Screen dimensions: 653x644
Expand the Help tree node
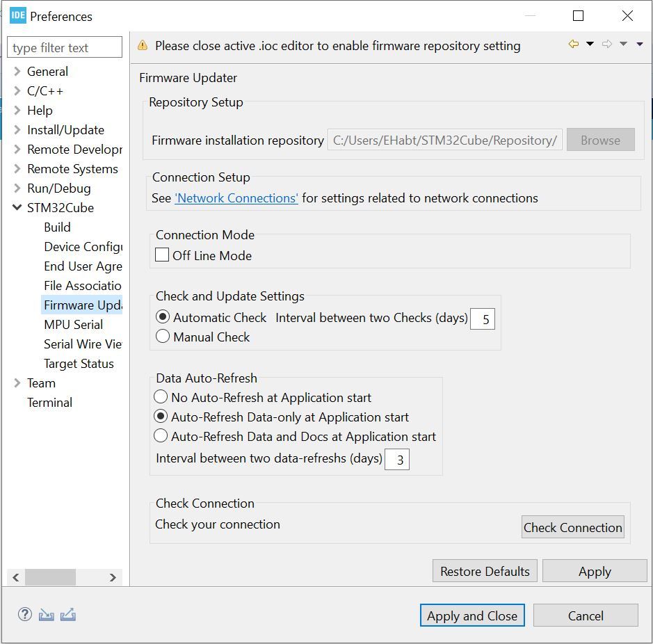[x=17, y=111]
